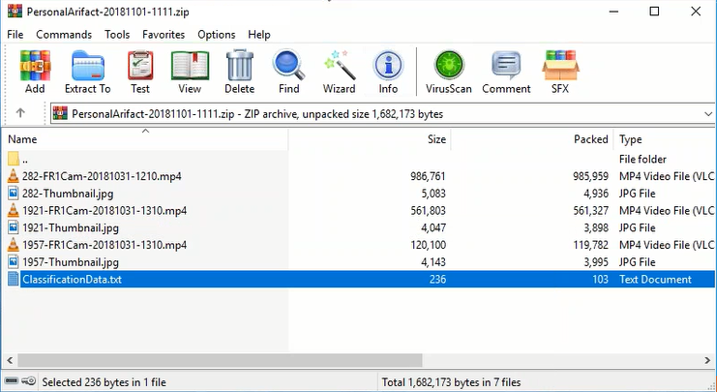Open the File menu
Screen dimensions: 718x392
15,35
